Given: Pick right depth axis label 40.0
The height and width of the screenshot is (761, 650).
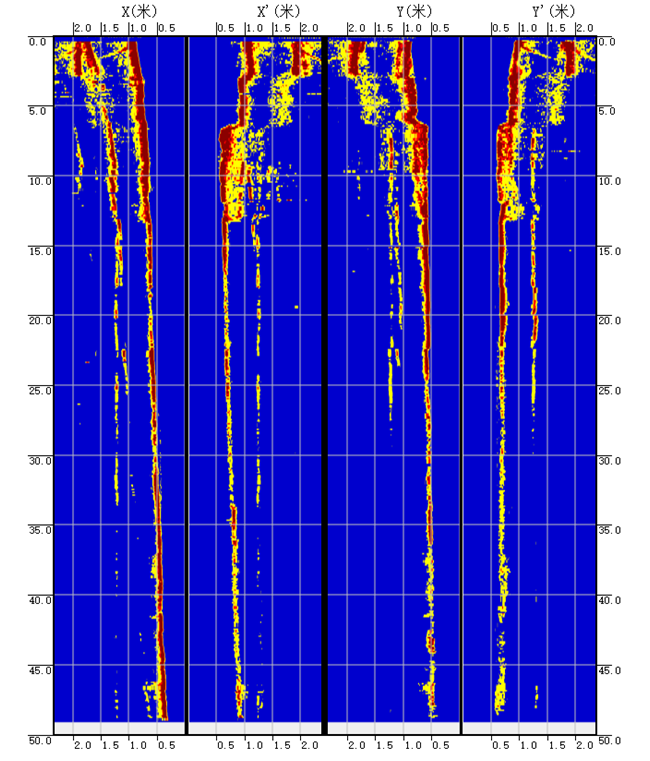Looking at the screenshot, I should 609,600.
